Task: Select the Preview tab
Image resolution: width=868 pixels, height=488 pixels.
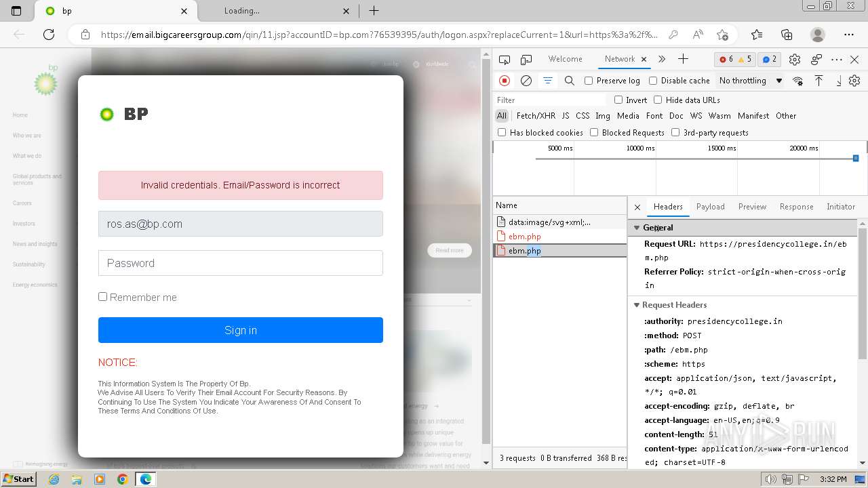Action: click(x=752, y=207)
